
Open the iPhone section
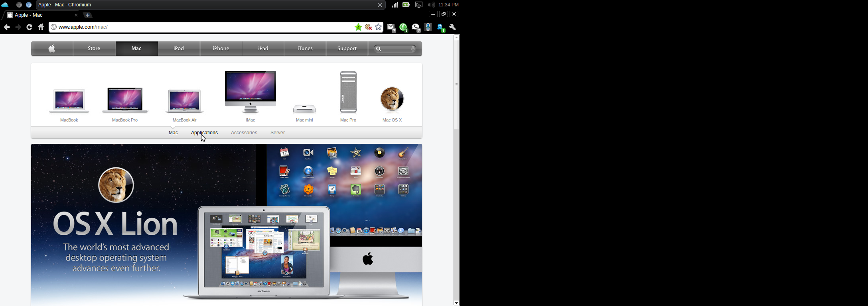(x=221, y=49)
